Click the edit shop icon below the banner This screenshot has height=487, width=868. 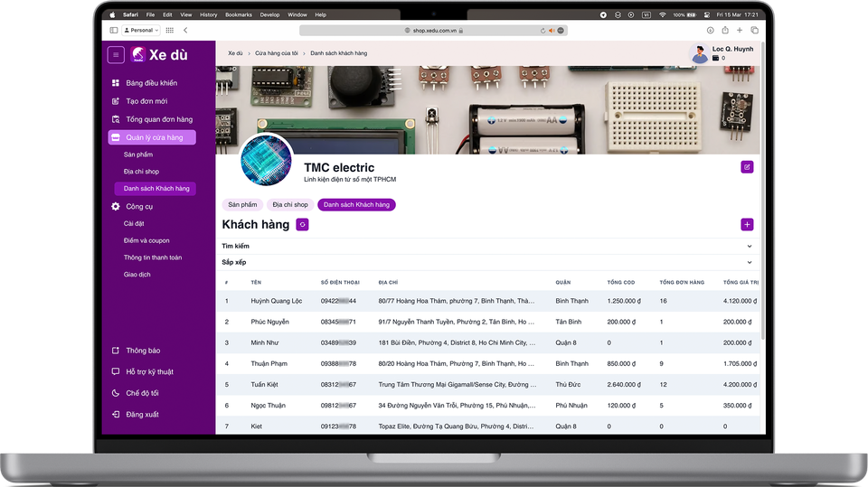(746, 167)
